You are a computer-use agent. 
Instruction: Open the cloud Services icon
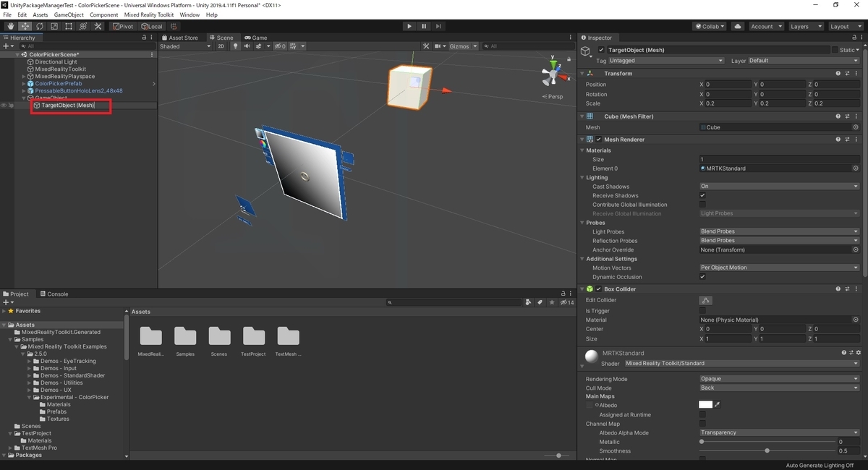pos(738,27)
